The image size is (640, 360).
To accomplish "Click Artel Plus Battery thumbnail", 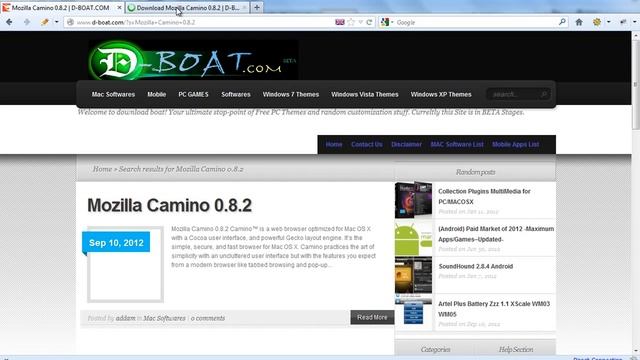I will (x=413, y=312).
